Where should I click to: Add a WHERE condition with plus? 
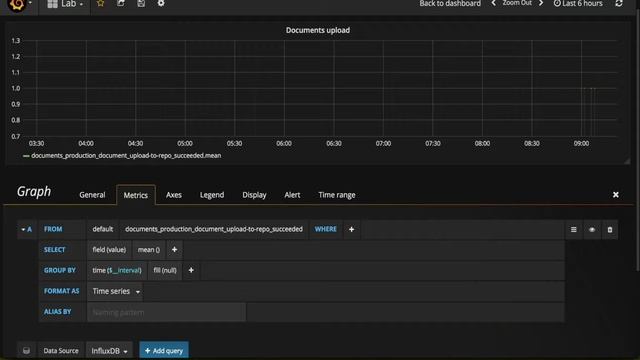click(351, 229)
